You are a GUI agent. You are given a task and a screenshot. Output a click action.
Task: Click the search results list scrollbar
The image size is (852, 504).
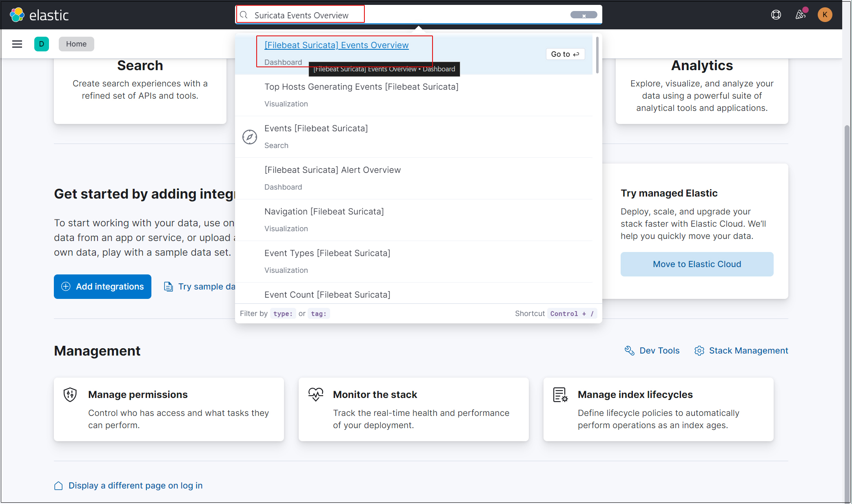597,55
